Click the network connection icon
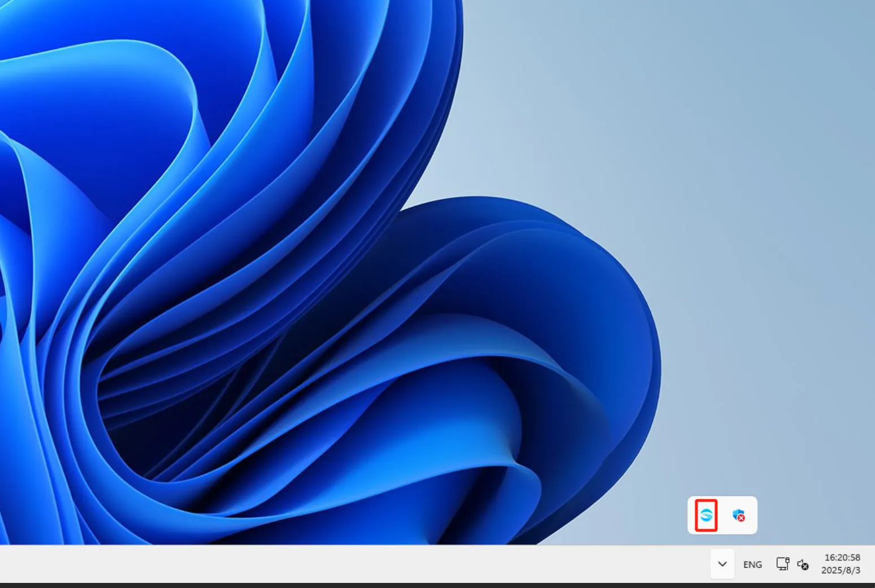The image size is (875, 588). 782,564
